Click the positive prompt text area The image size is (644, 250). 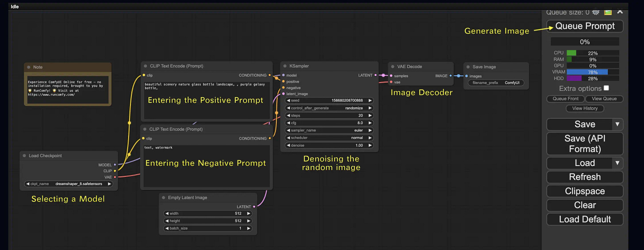tap(207, 100)
